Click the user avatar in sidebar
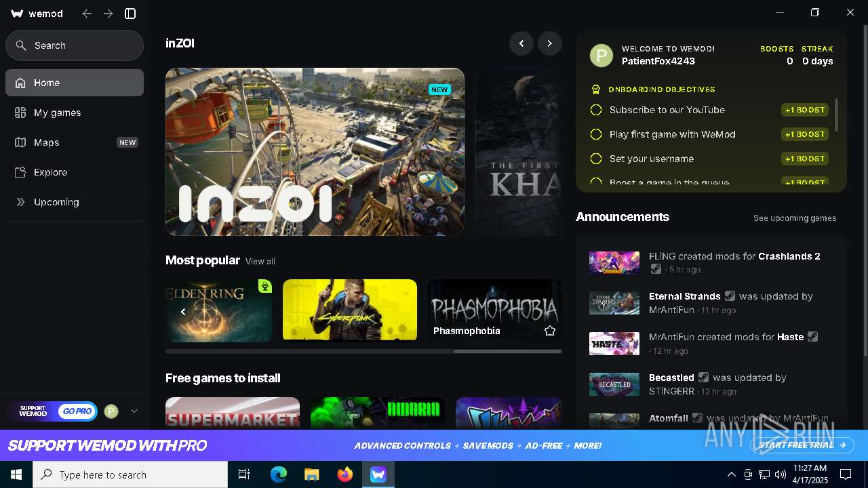 pyautogui.click(x=111, y=411)
